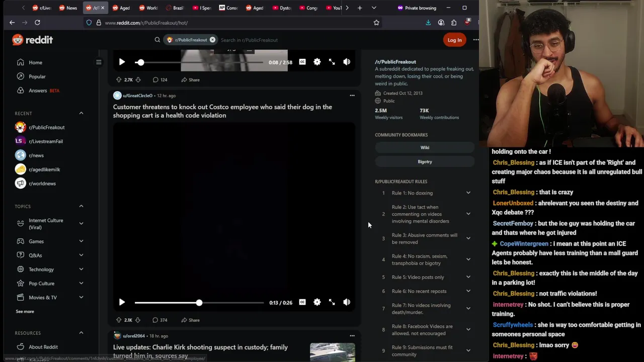Open recent r/LivestreamFail community
The image size is (644, 362).
tap(46, 141)
